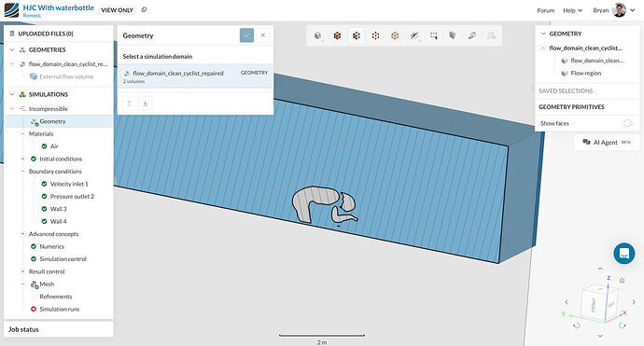Enable the box selection tool
Viewport: 644px width, 346px height.
[433, 35]
